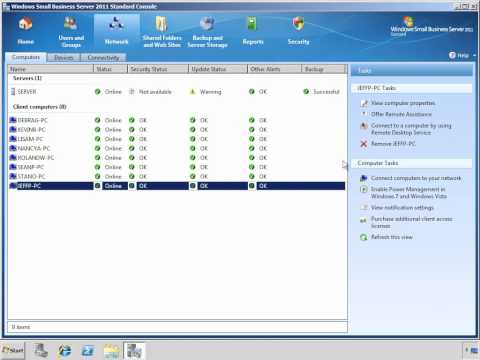Open the Reports section
Screen dimensions: 480x360
pyautogui.click(x=253, y=32)
